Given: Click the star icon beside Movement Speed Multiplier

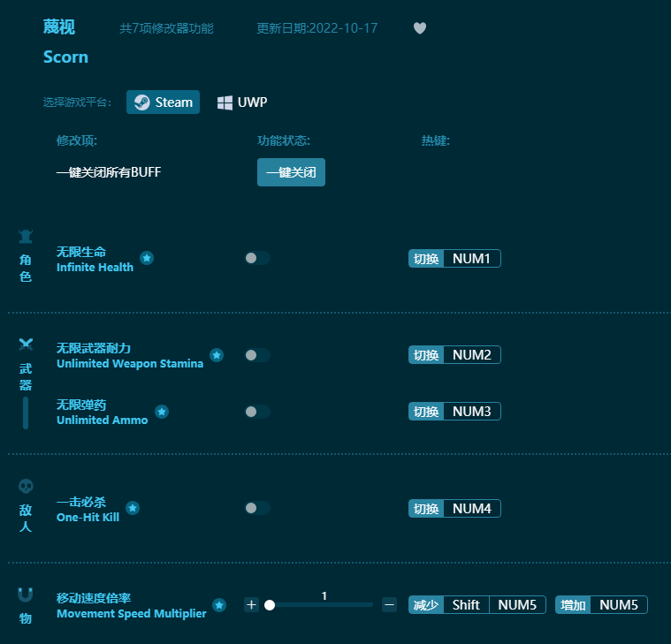Looking at the screenshot, I should pyautogui.click(x=219, y=605).
